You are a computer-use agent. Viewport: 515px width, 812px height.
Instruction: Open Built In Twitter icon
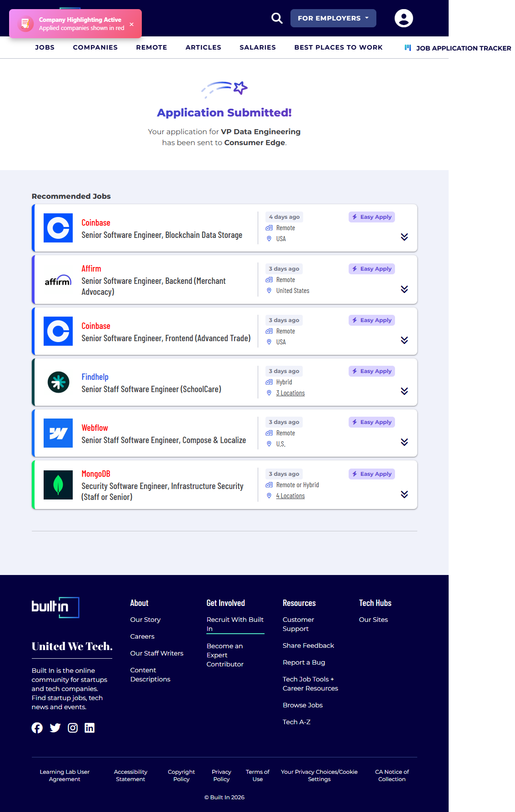tap(55, 728)
